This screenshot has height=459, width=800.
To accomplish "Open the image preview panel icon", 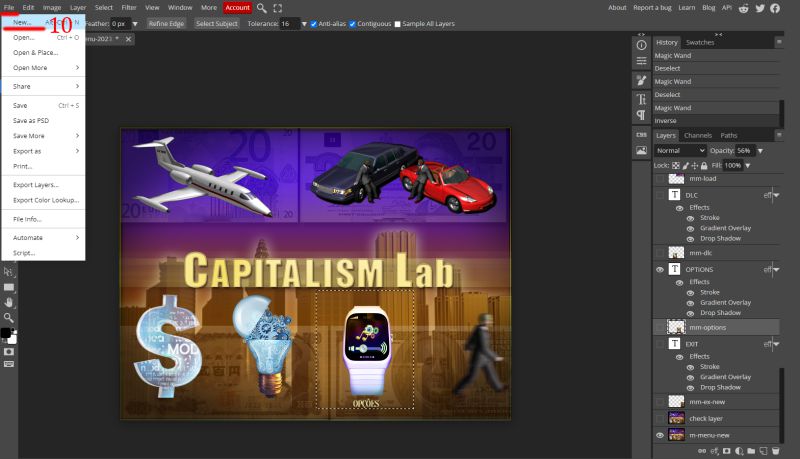I will 641,150.
